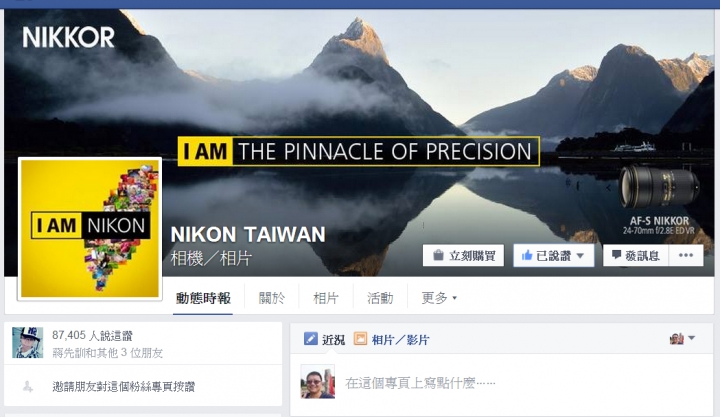720x417 pixels.
Task: Click the 發訊息 message button
Action: pyautogui.click(x=636, y=255)
